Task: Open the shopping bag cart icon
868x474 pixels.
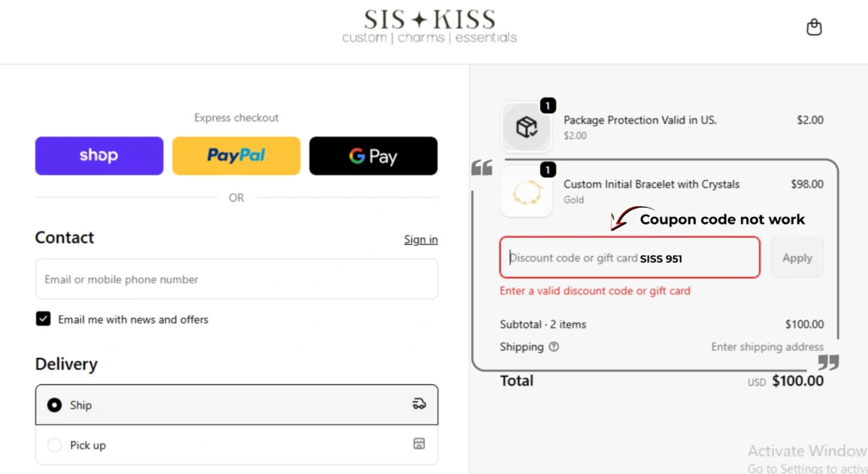Action: 814,26
